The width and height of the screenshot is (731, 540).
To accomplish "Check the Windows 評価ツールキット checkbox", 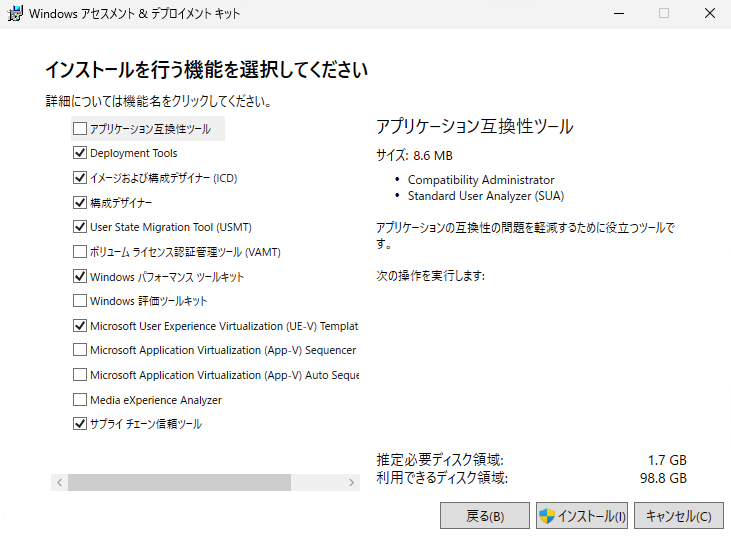I will (80, 301).
